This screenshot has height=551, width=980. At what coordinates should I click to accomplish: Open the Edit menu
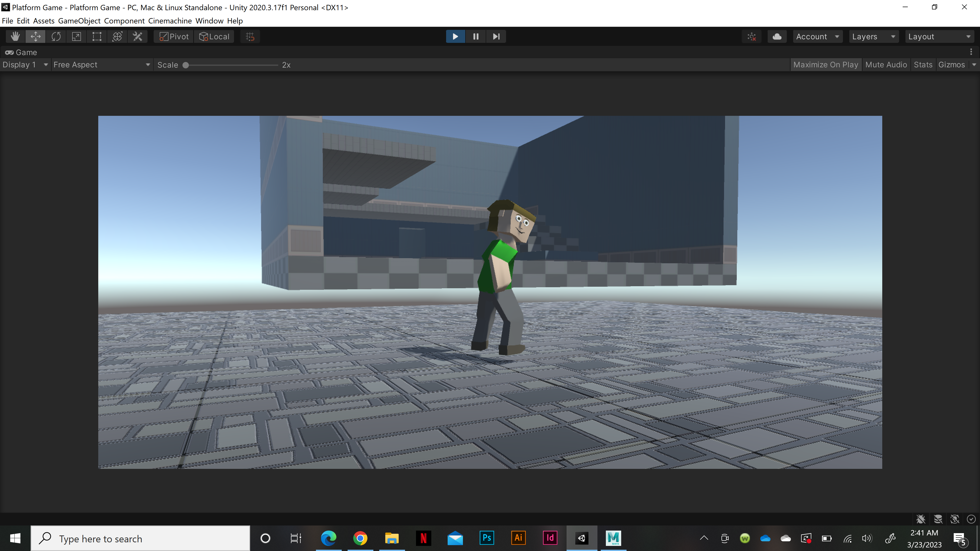click(23, 21)
